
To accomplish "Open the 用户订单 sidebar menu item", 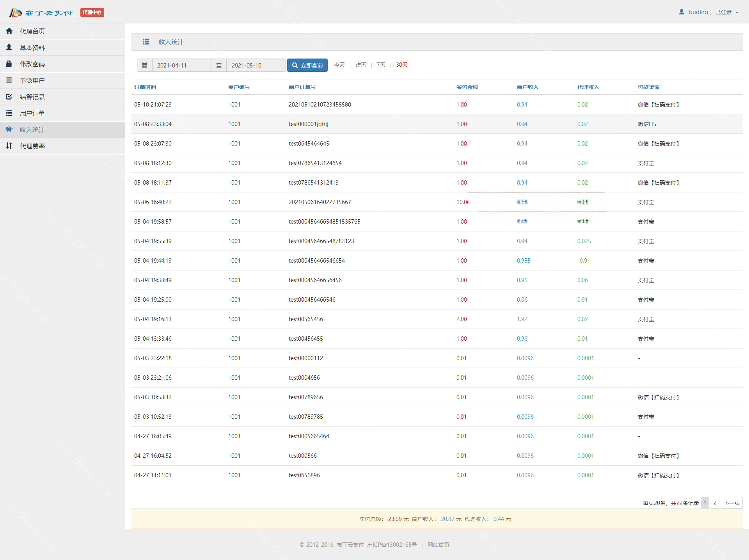I will click(x=32, y=113).
